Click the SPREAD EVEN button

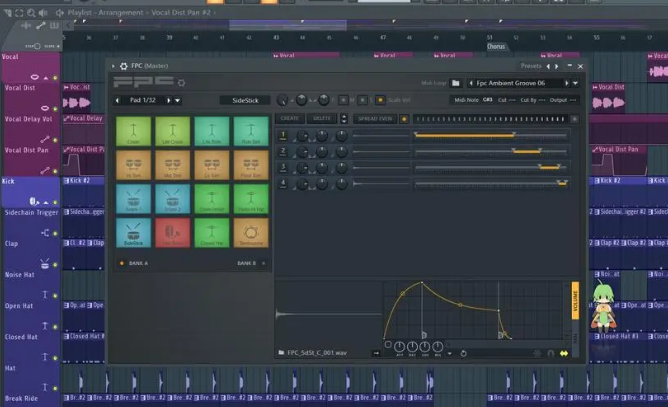[x=375, y=119]
